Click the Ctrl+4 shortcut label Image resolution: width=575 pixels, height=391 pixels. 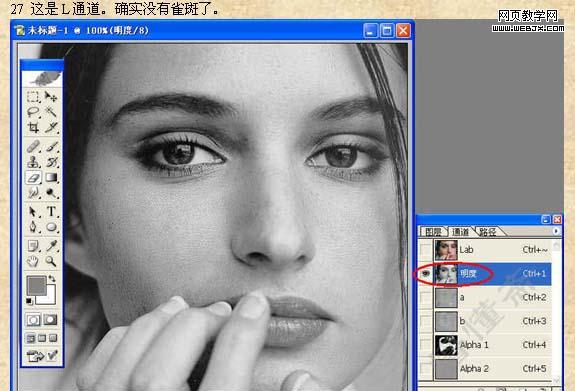534,345
